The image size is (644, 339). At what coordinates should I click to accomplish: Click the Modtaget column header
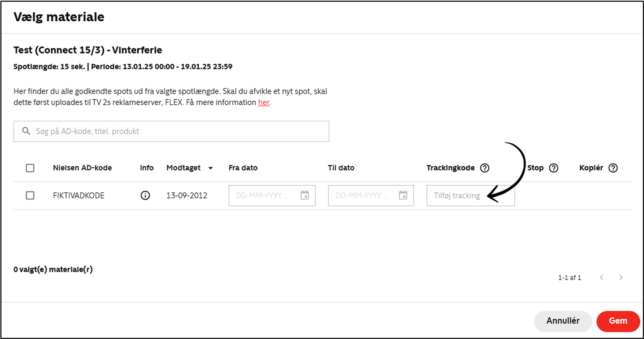point(184,168)
